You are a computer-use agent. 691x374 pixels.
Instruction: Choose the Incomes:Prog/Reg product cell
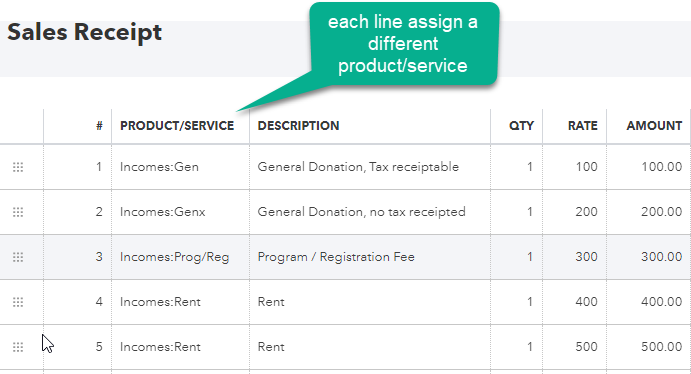(x=180, y=257)
